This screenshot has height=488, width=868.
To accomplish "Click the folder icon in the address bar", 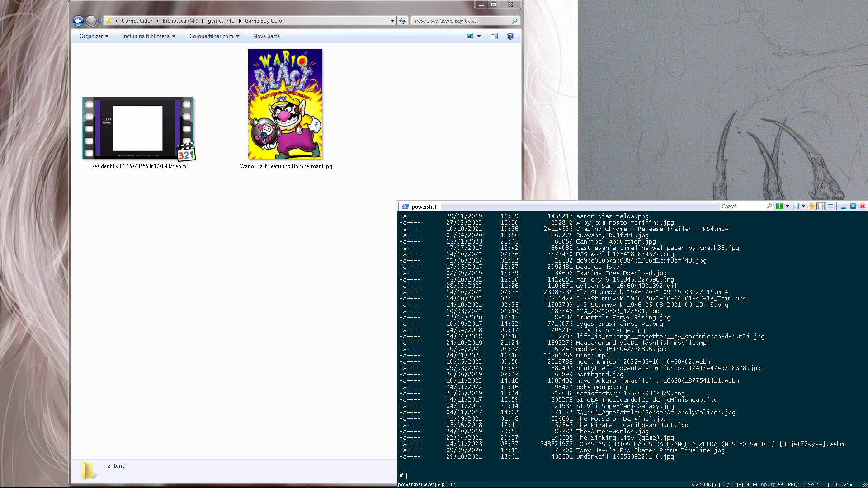I will 108,21.
